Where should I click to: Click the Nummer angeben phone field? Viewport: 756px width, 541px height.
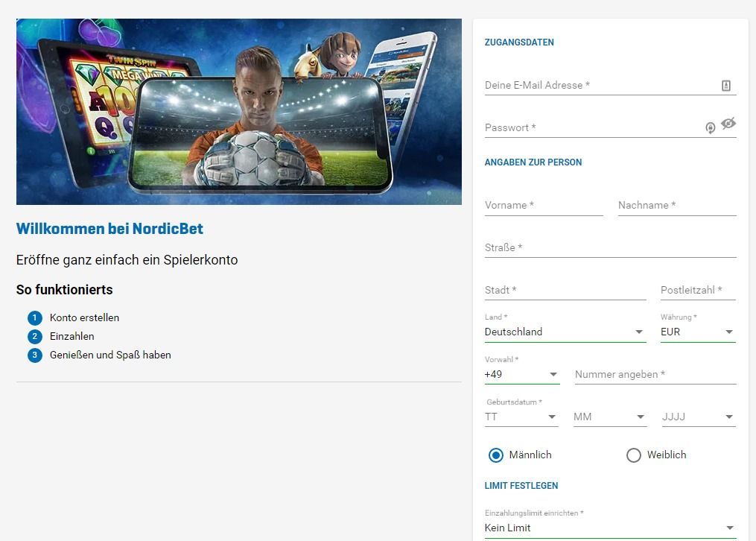point(655,374)
